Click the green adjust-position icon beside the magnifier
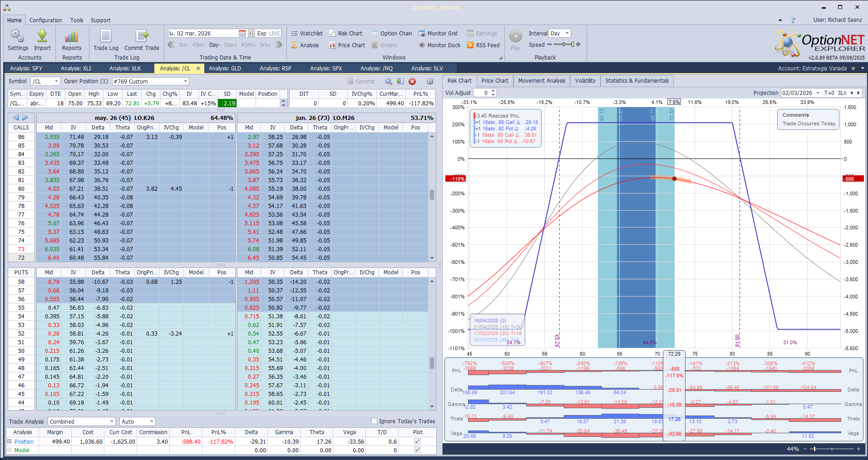This screenshot has height=460, width=868. [x=400, y=81]
